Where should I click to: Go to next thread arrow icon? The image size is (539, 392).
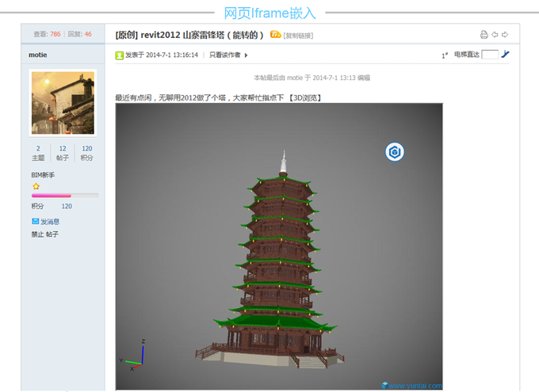[x=505, y=35]
